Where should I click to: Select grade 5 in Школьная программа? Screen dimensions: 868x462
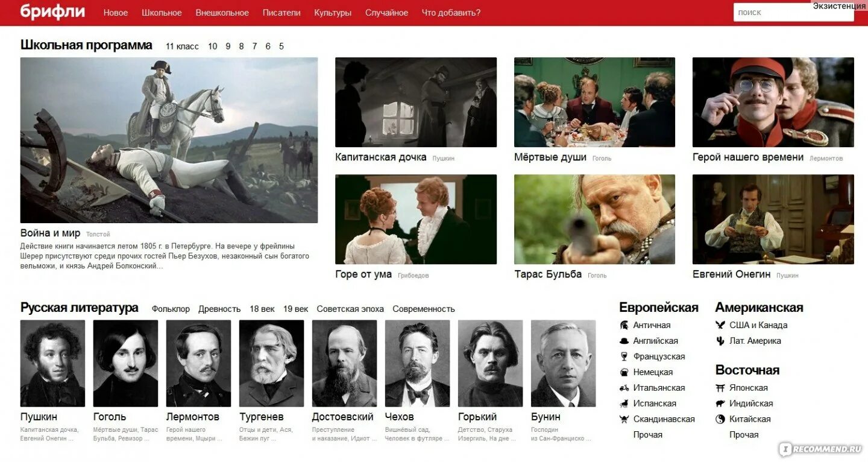click(281, 46)
